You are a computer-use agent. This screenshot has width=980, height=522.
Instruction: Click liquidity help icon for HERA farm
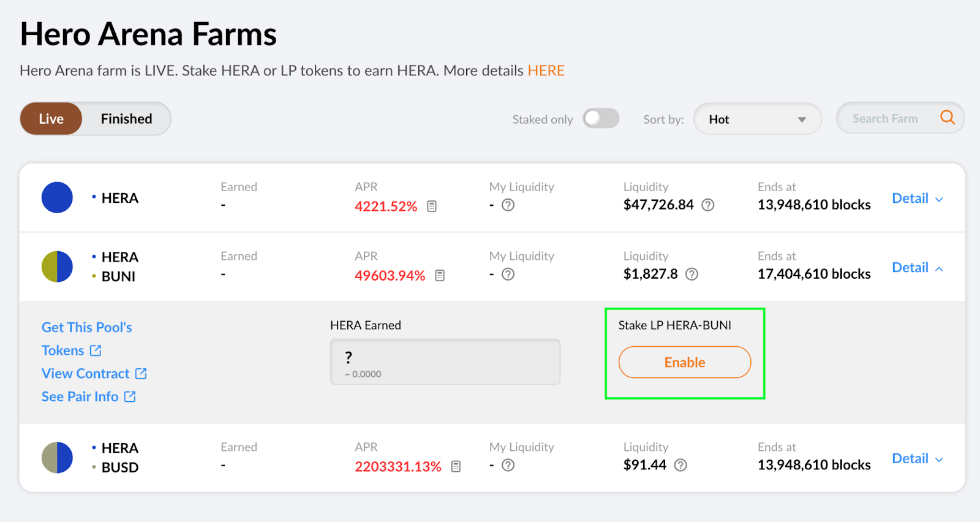[708, 205]
